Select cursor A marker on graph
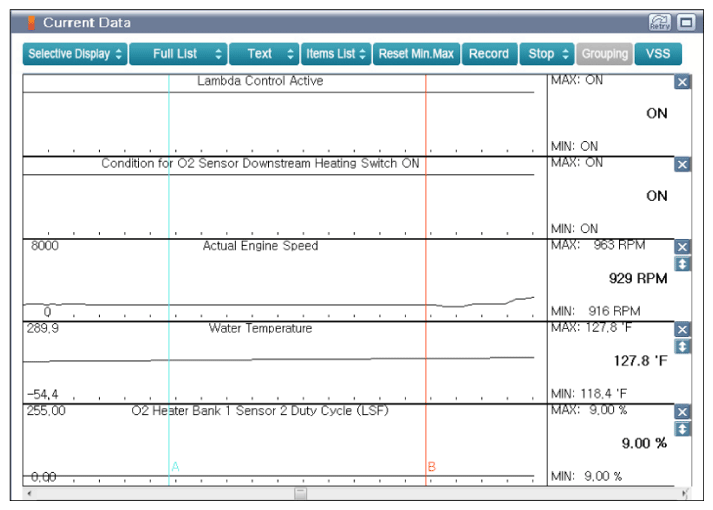This screenshot has height=510, width=713. pos(176,467)
